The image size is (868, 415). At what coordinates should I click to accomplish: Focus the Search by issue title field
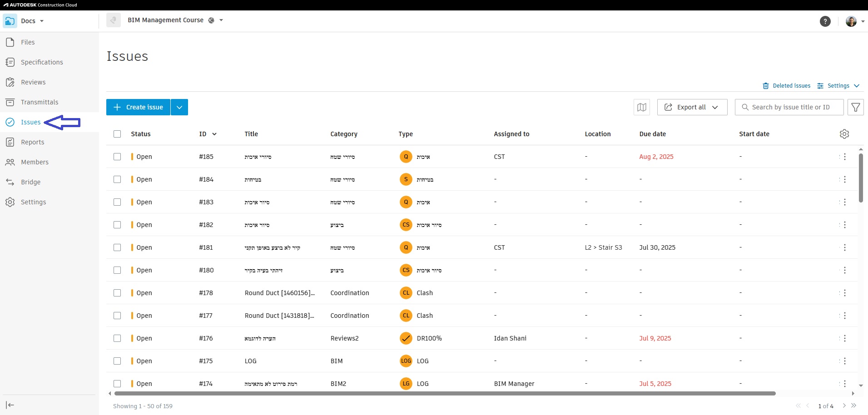(789, 107)
